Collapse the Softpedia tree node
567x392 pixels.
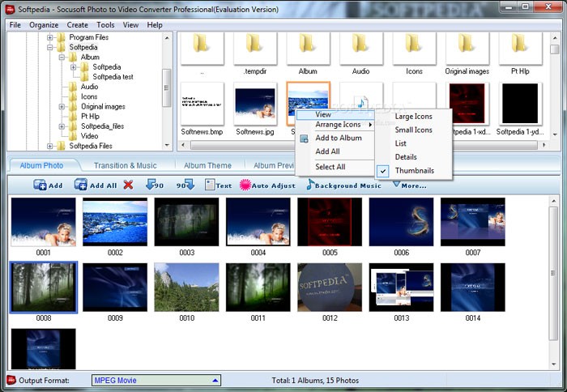tap(50, 47)
